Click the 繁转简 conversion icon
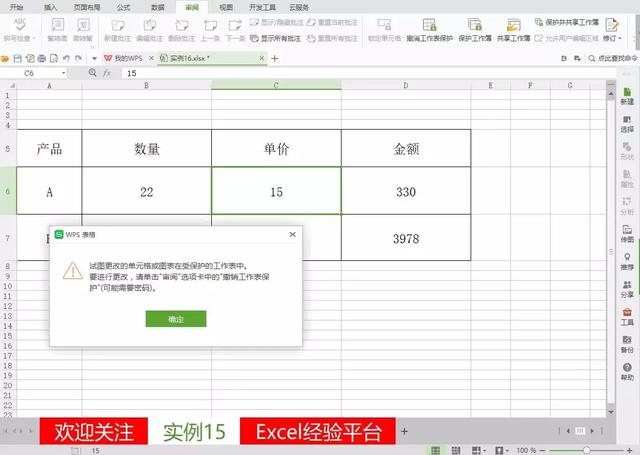This screenshot has height=455, width=640. coord(57,25)
